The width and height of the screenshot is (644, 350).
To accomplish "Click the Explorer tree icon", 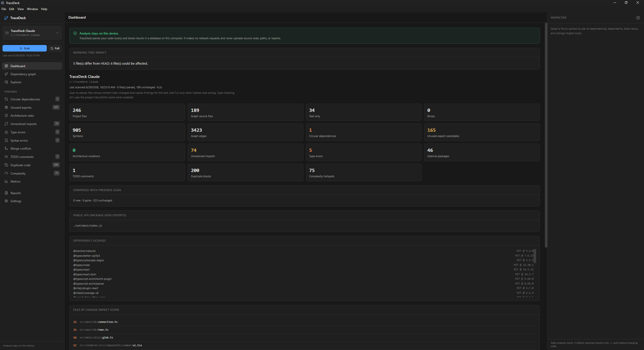I will click(x=6, y=82).
